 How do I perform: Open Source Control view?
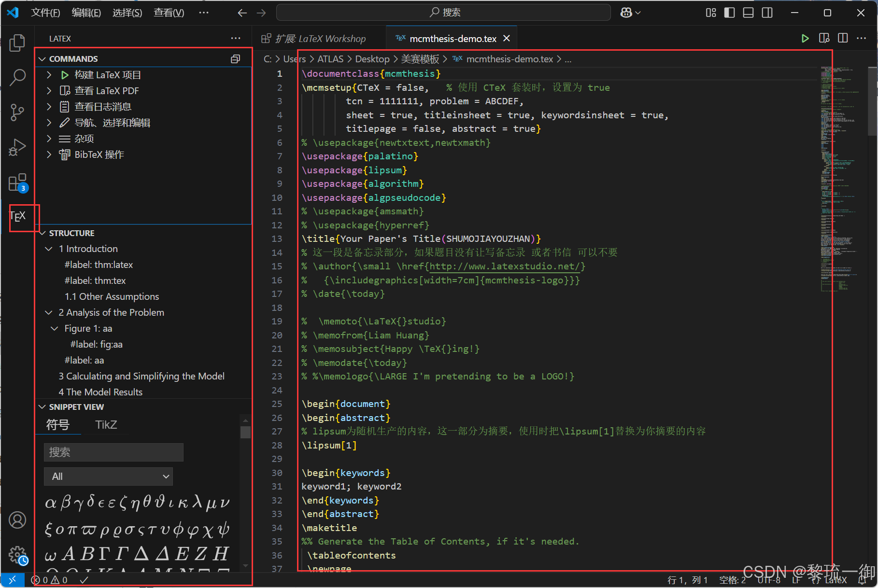[x=17, y=112]
